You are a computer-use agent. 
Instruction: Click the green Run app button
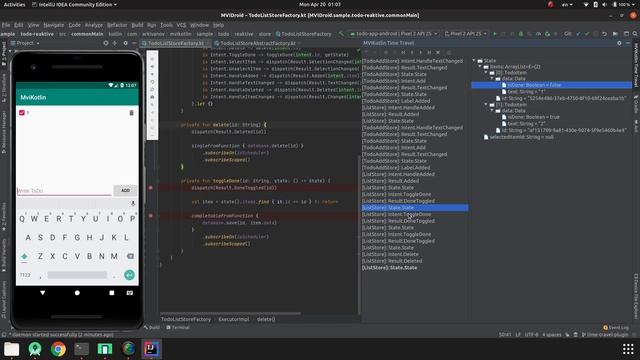[x=495, y=34]
